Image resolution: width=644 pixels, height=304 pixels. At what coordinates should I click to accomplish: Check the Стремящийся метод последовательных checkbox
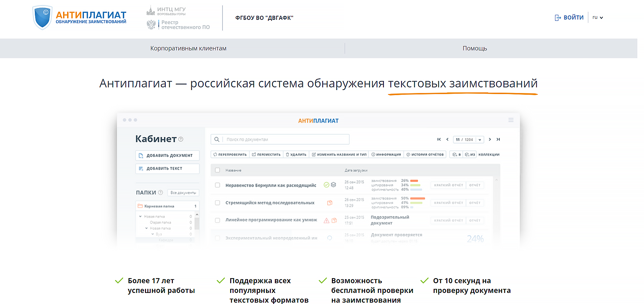(217, 203)
